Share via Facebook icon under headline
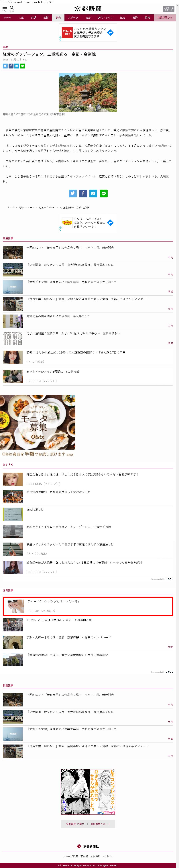The width and height of the screenshot is (179, 868). (11, 66)
